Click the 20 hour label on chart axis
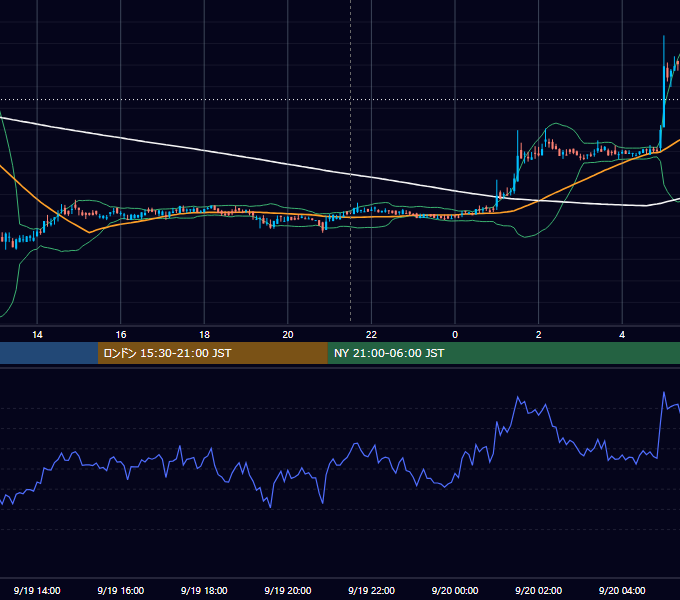 288,335
